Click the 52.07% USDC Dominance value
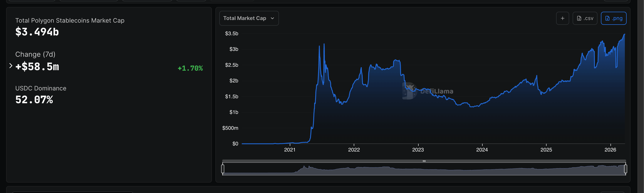This screenshot has width=644, height=193. (34, 100)
